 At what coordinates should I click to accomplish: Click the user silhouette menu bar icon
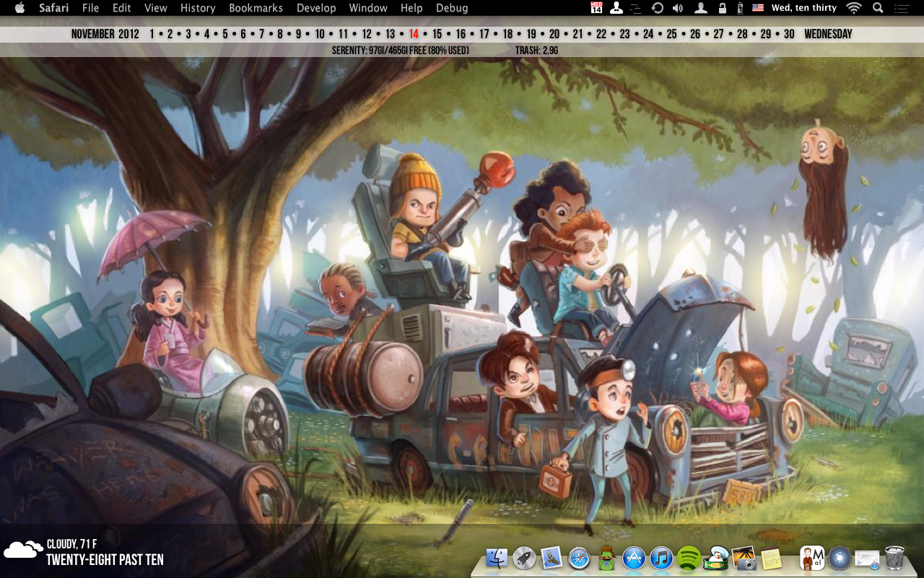point(700,8)
